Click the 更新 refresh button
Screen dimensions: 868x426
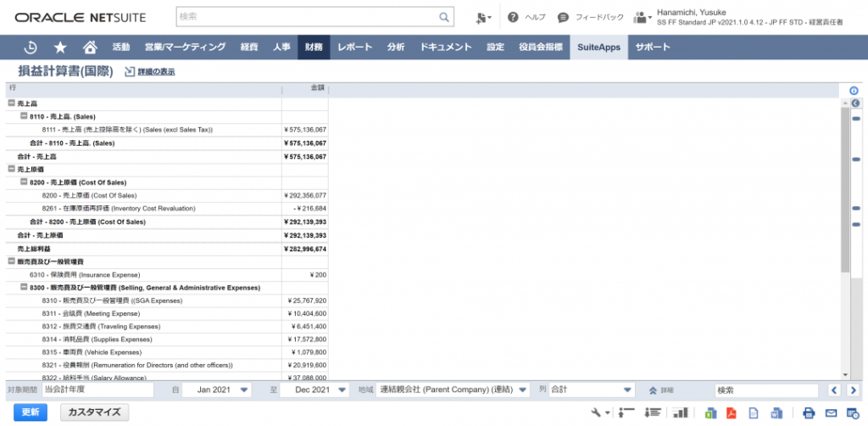click(x=30, y=413)
